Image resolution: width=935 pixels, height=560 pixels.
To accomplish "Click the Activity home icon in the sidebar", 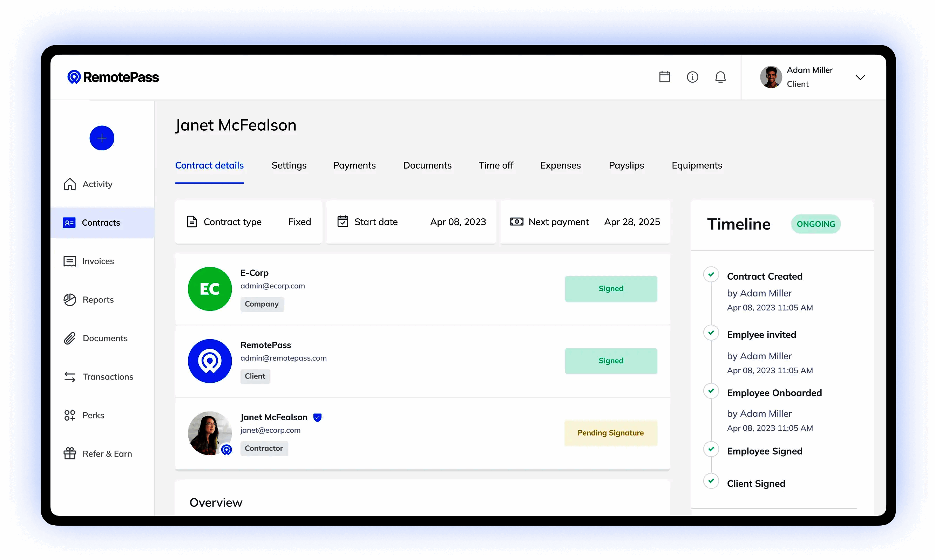I will pyautogui.click(x=70, y=184).
